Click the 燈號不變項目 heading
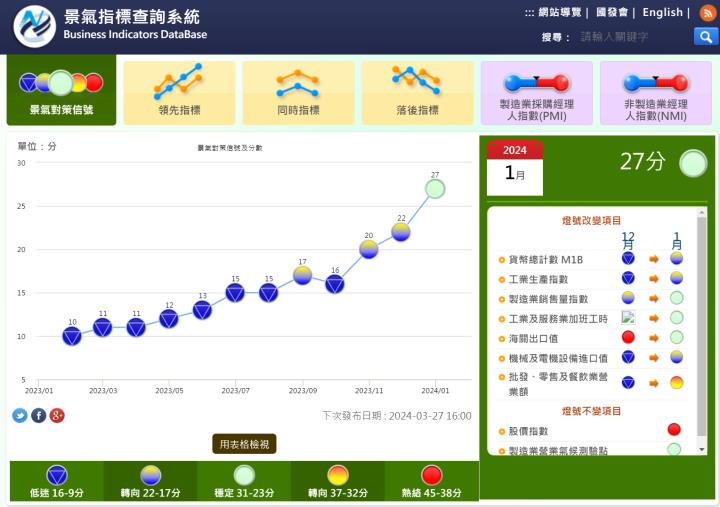The width and height of the screenshot is (720, 507). click(x=591, y=411)
